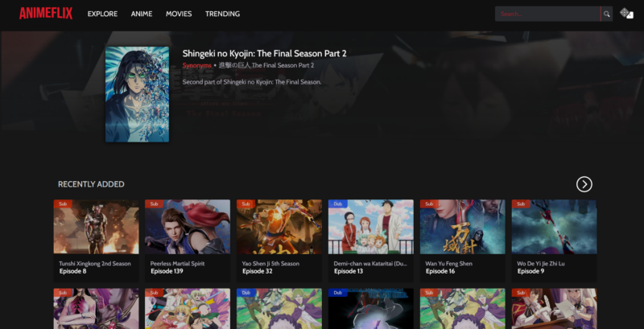Click the random anime dice icon
The image size is (644, 329).
point(626,14)
